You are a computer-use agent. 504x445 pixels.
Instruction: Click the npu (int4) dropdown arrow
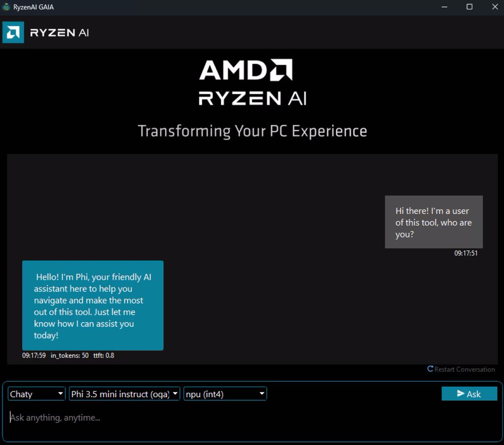point(261,393)
